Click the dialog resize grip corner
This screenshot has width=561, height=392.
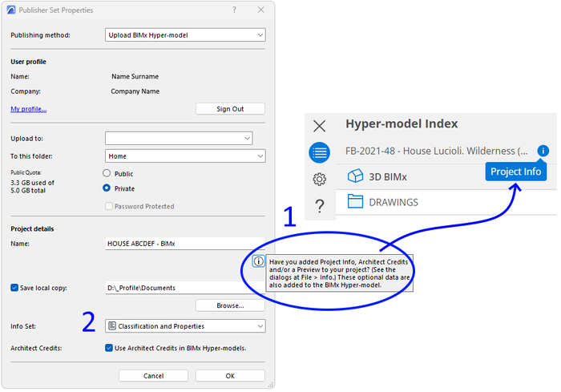(271, 386)
